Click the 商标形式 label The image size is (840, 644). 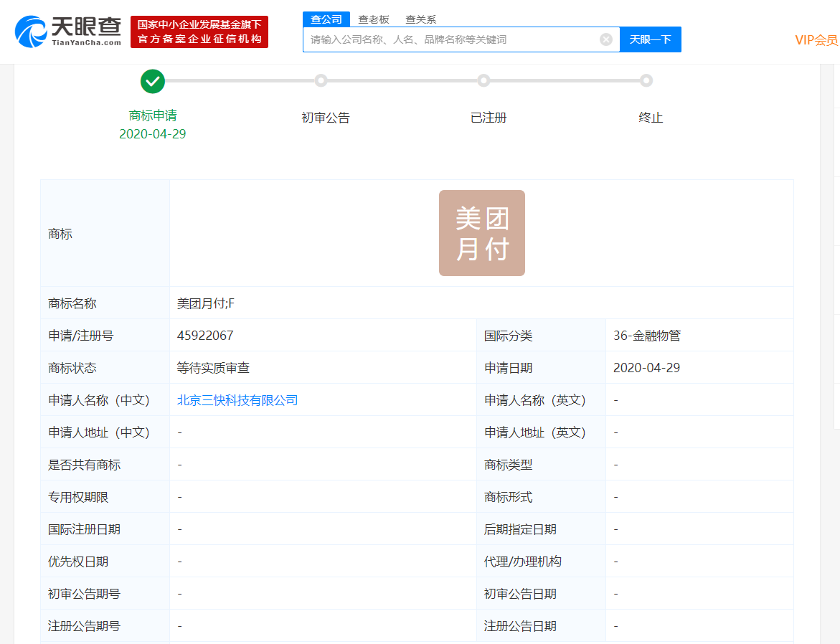pyautogui.click(x=509, y=497)
